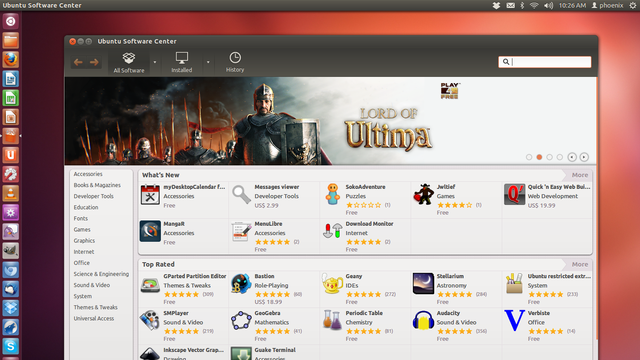Open the Geany teapot icon
This screenshot has width=640, height=360.
point(333,284)
